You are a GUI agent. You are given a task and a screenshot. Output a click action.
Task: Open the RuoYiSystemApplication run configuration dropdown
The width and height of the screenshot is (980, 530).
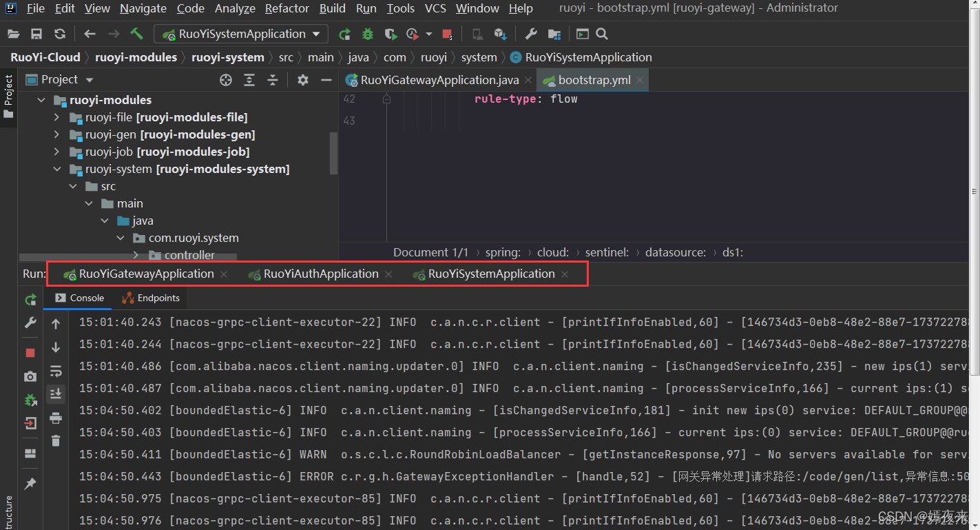coord(241,34)
